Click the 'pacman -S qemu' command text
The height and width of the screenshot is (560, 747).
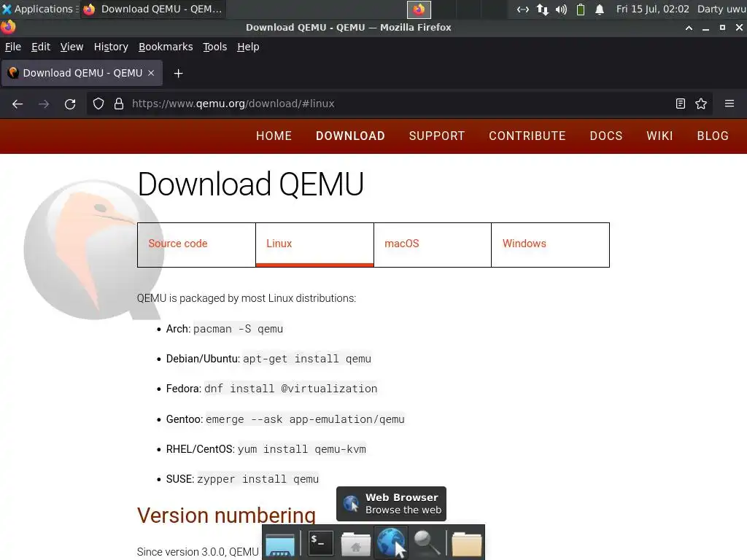[x=238, y=329]
